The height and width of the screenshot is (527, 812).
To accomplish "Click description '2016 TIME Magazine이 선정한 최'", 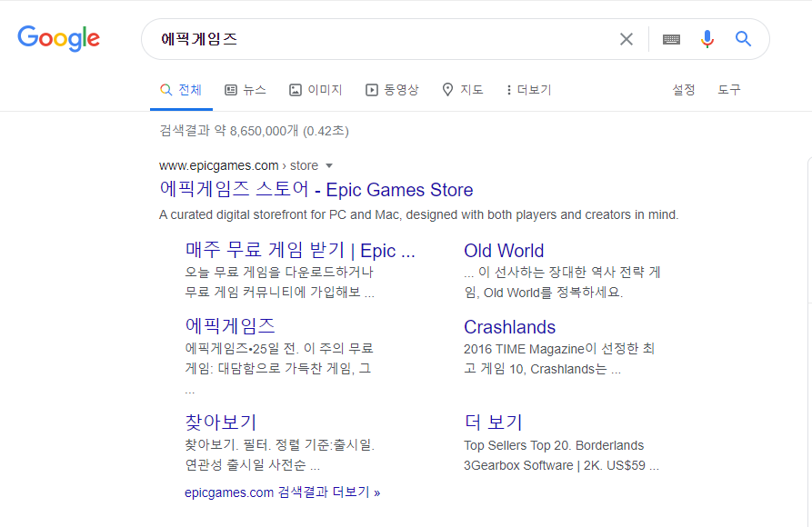I will [559, 349].
